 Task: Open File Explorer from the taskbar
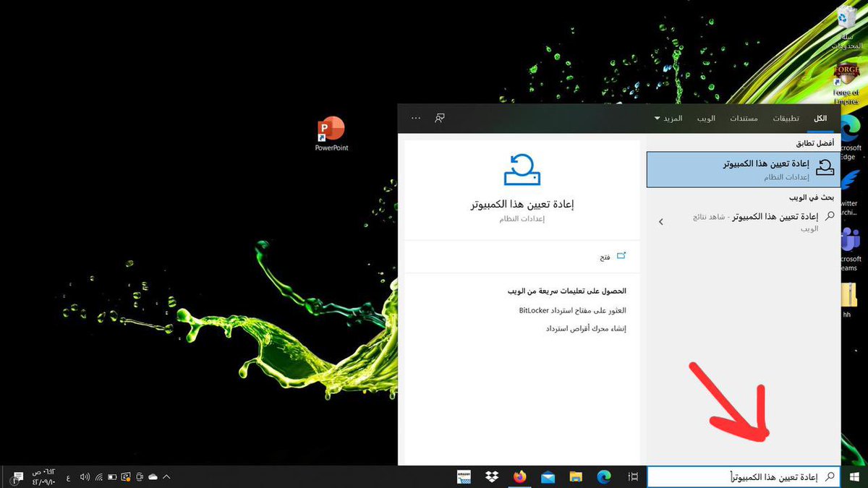(576, 476)
